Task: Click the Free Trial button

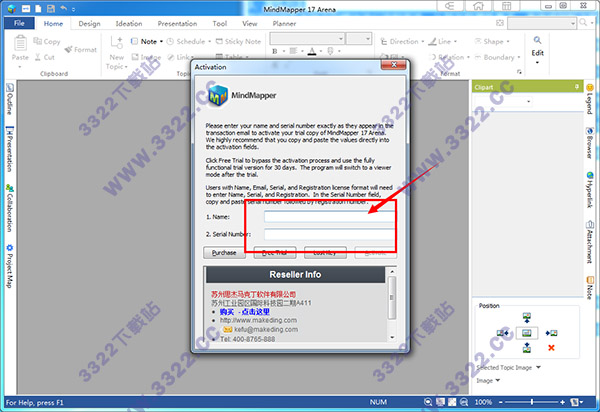Action: 275,253
